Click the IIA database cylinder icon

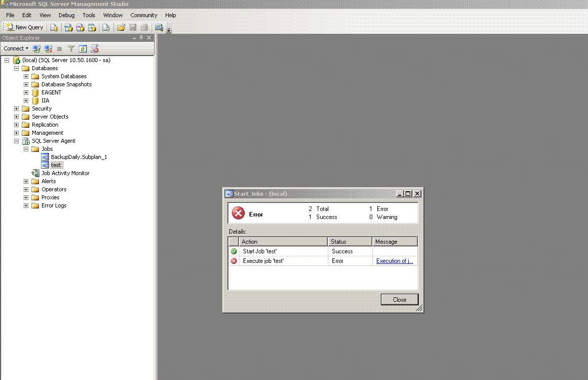point(35,100)
